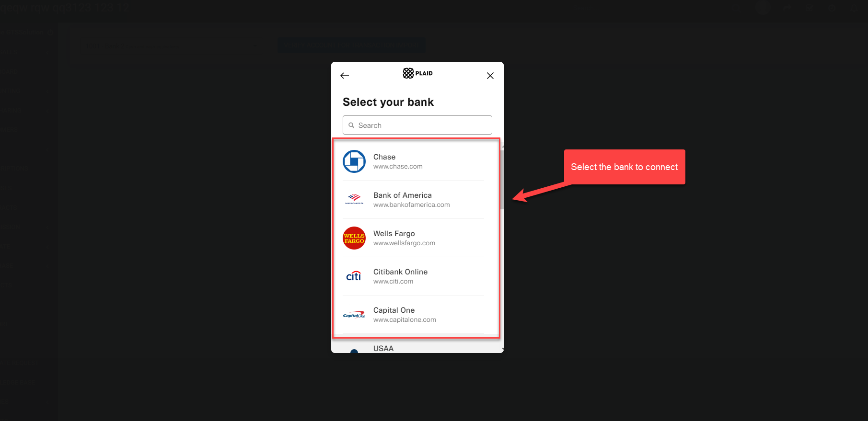Select the "USAA" bank name
The height and width of the screenshot is (421, 868).
383,349
